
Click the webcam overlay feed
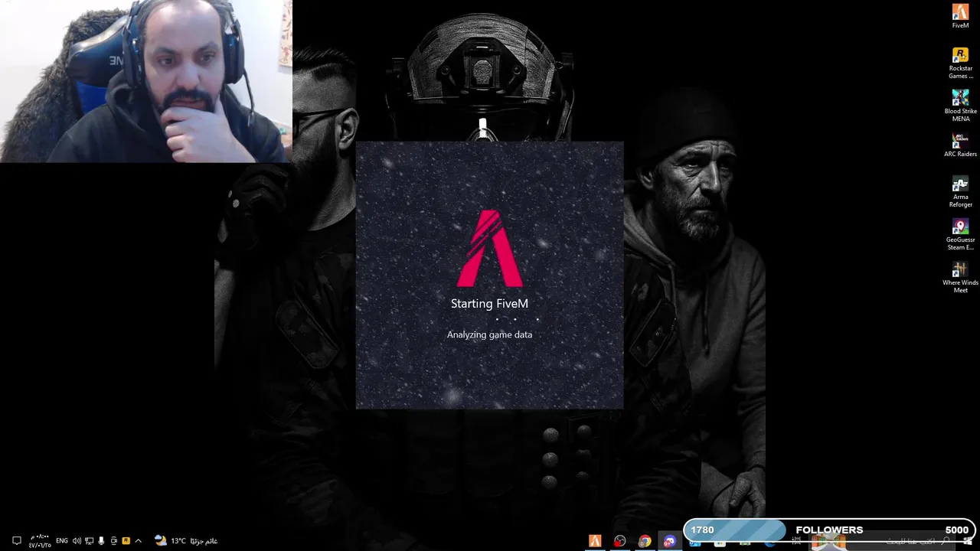click(x=145, y=81)
